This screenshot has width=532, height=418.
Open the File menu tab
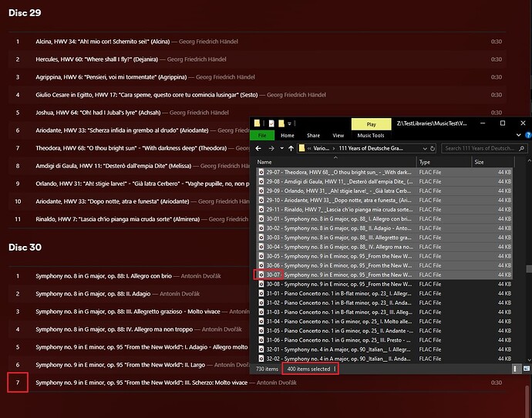point(262,136)
